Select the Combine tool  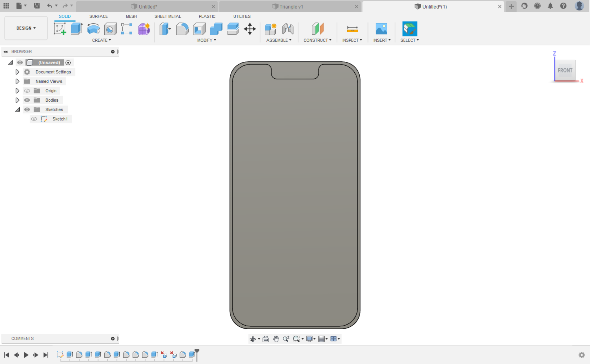tap(216, 29)
